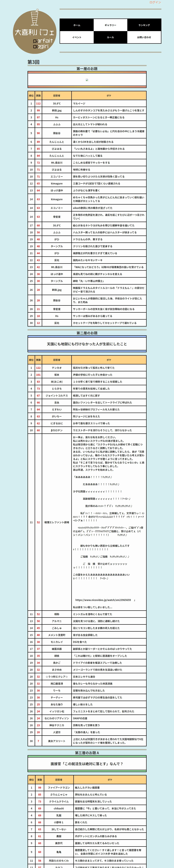Click the prompt 天国にも地獄にも行けなかった人が生前にしたこと

tap(87, 344)
